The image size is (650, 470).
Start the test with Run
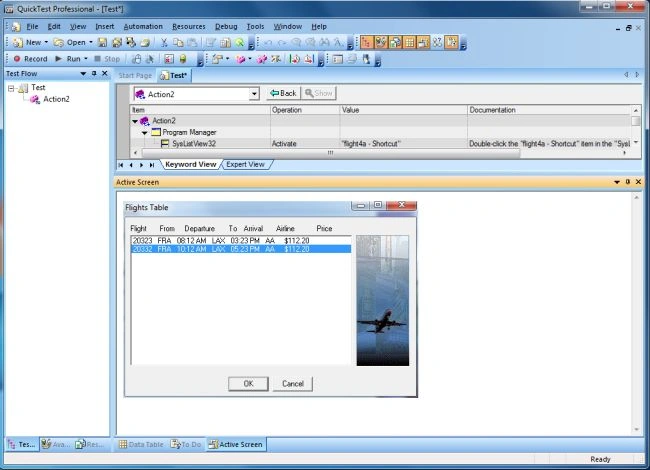68,59
